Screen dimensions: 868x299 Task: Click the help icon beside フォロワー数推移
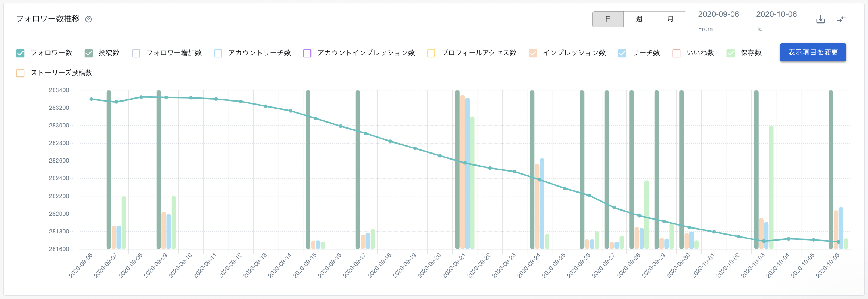point(88,19)
